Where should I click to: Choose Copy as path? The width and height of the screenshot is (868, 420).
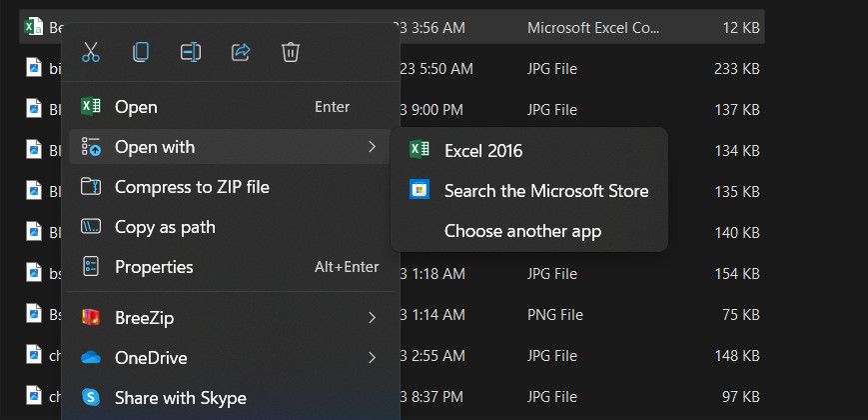[231, 227]
